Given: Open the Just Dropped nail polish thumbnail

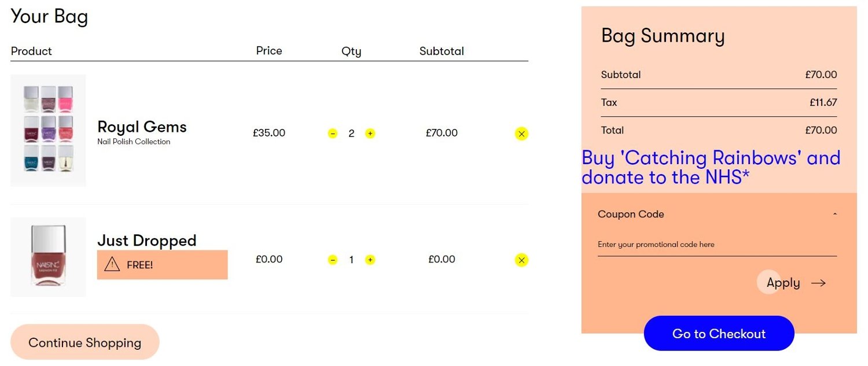Looking at the screenshot, I should coord(48,257).
